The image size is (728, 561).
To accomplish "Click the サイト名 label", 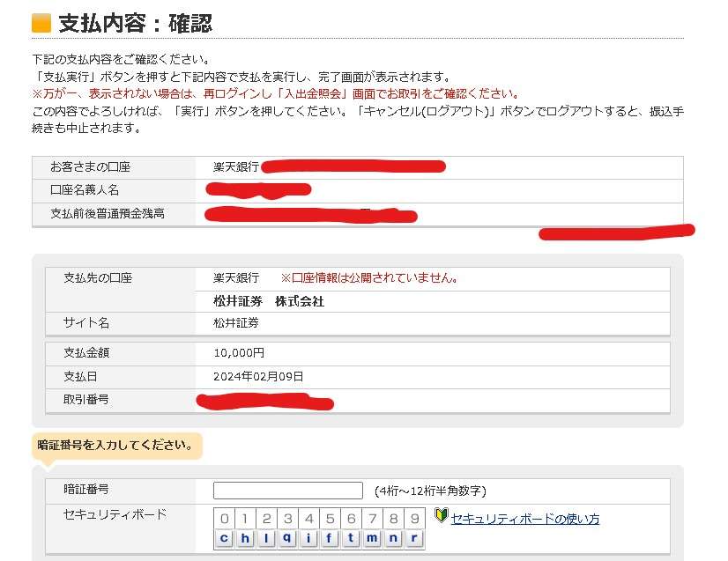I will pos(86,322).
